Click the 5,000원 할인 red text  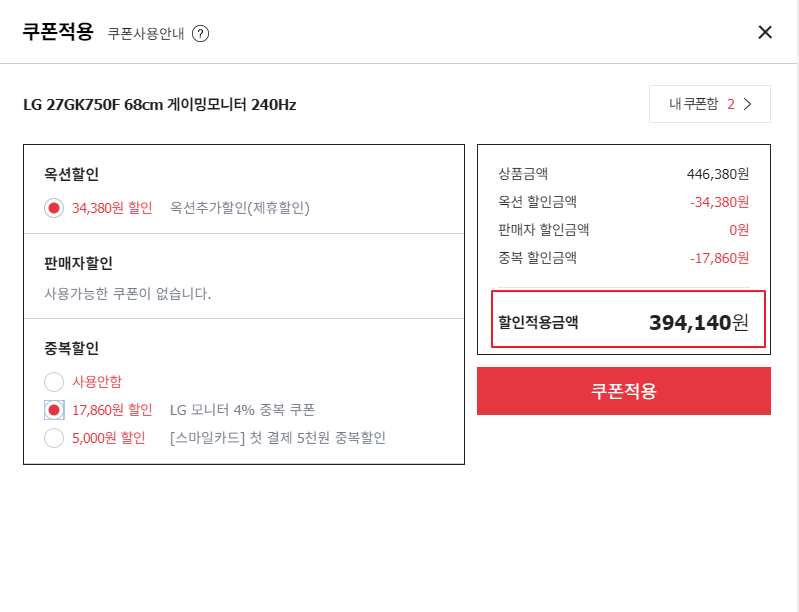point(109,438)
